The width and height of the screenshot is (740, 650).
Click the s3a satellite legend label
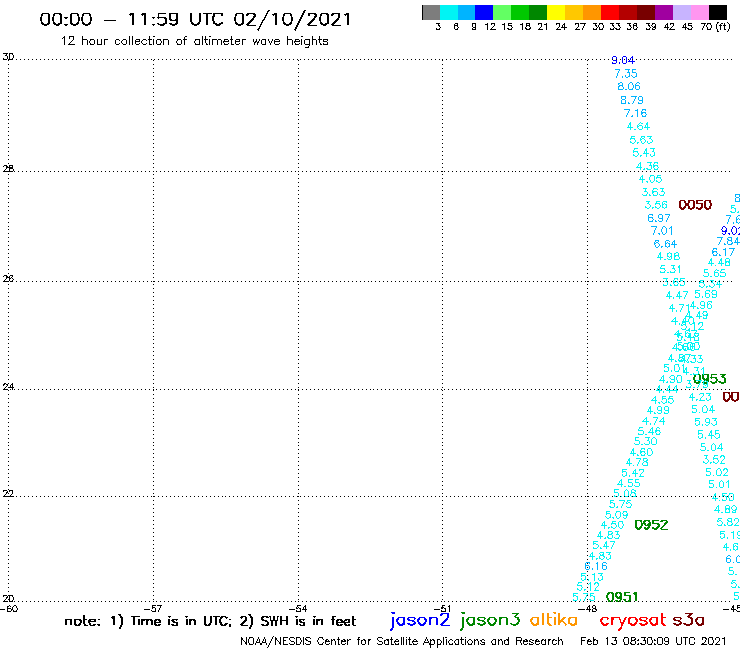[x=688, y=620]
